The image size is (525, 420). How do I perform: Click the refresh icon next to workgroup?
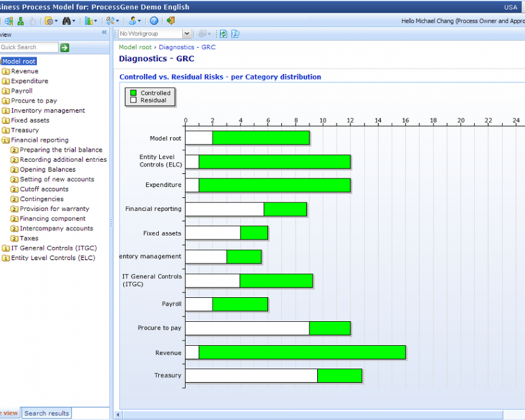coord(223,34)
